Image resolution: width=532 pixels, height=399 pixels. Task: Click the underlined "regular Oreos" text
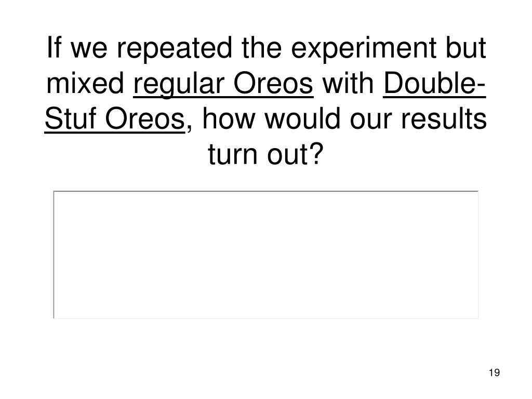click(x=223, y=84)
